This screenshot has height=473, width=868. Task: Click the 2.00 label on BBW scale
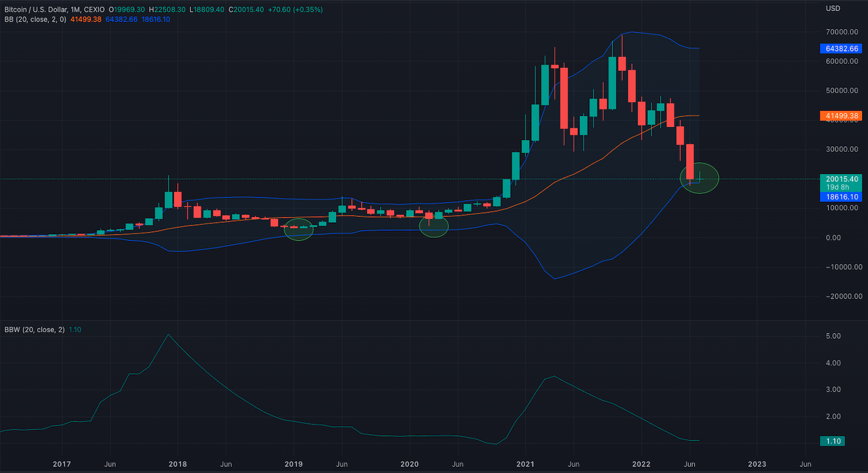coord(832,416)
